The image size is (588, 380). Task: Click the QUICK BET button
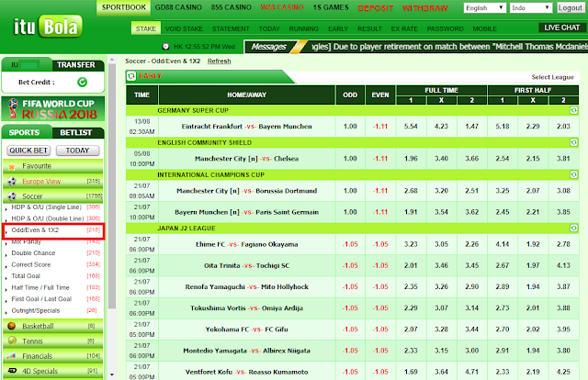point(28,151)
